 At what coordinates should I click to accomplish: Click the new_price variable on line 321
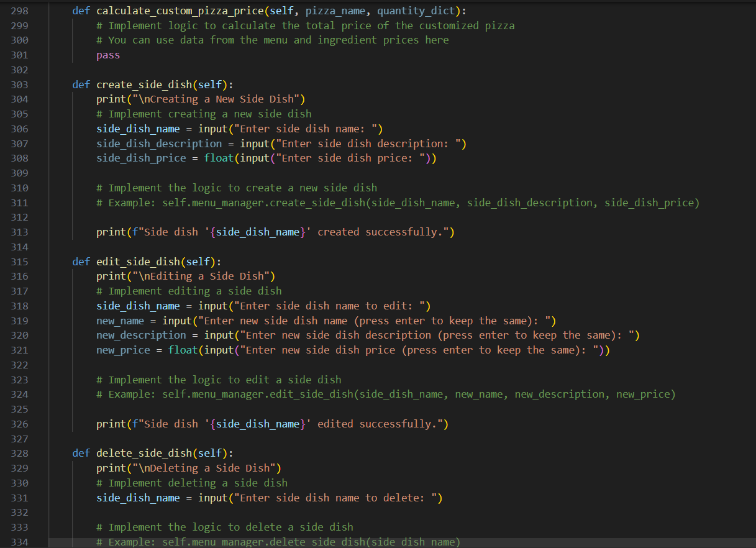(123, 350)
